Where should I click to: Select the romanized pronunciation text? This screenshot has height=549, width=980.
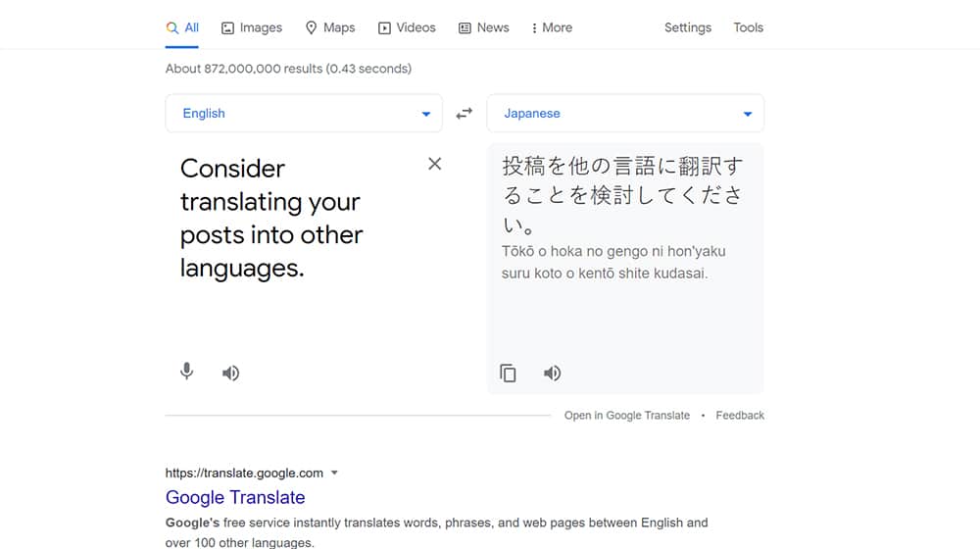613,262
